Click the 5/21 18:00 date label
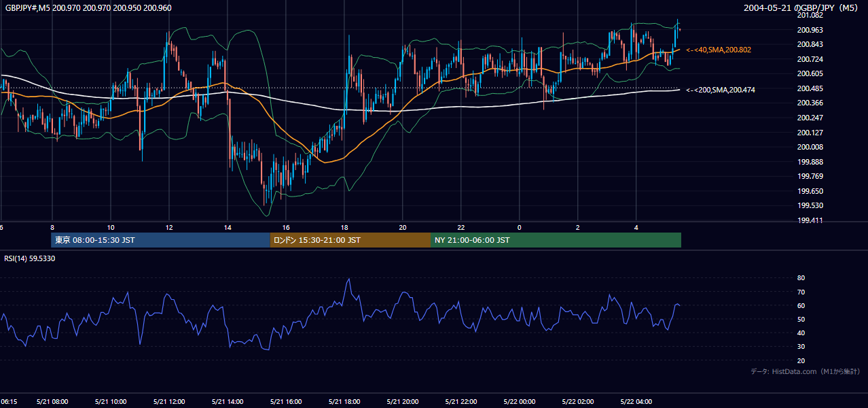868x408 pixels. pyautogui.click(x=344, y=402)
